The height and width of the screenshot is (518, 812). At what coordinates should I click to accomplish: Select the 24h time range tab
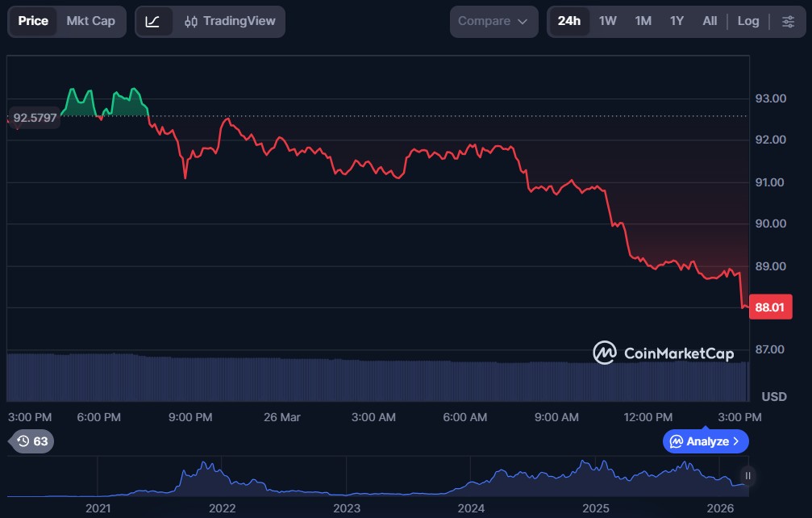568,21
